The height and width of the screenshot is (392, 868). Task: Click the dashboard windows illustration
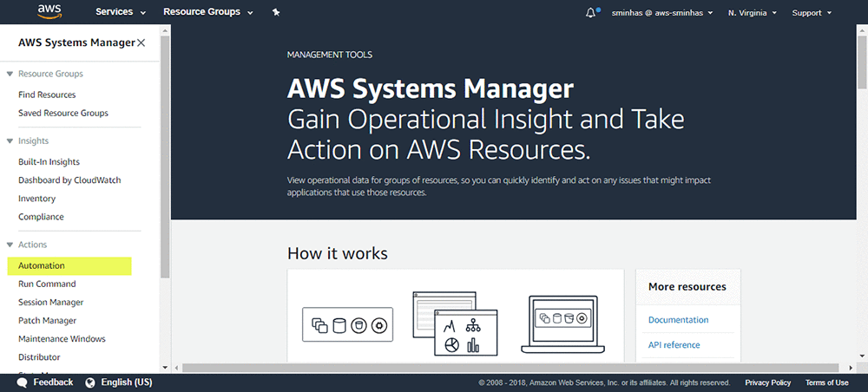click(455, 323)
